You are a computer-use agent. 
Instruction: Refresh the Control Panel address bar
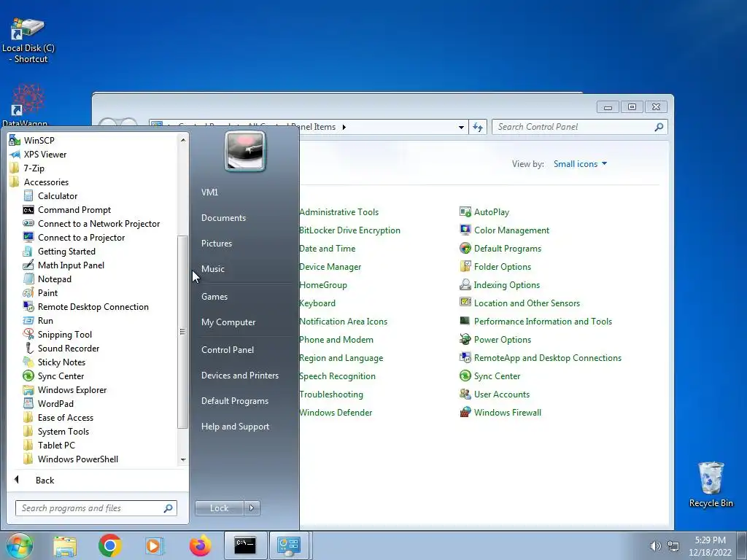477,127
